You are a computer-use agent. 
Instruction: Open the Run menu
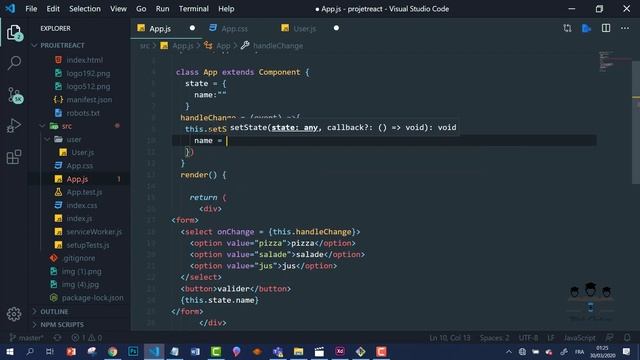click(162, 9)
